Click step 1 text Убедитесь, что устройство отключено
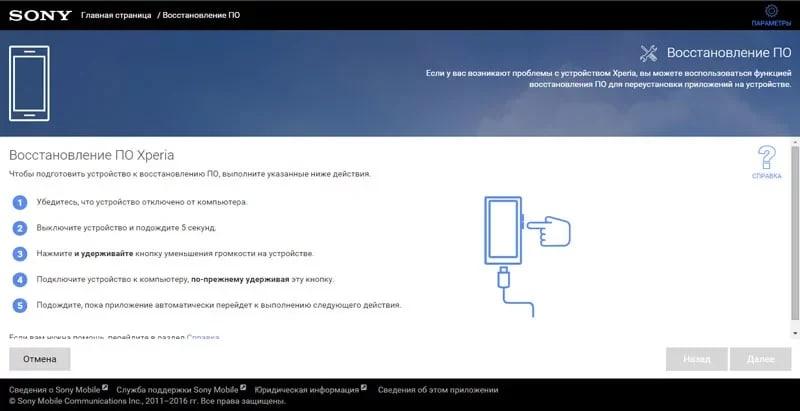This screenshot has height=411, width=800. [x=142, y=202]
